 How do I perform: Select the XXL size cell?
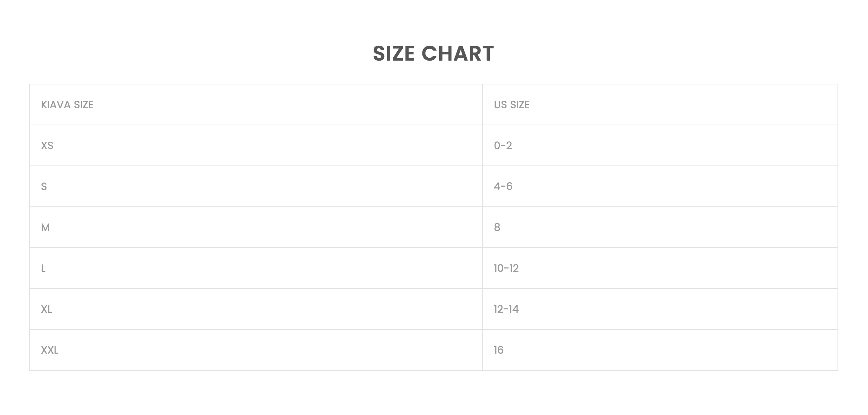[49, 350]
